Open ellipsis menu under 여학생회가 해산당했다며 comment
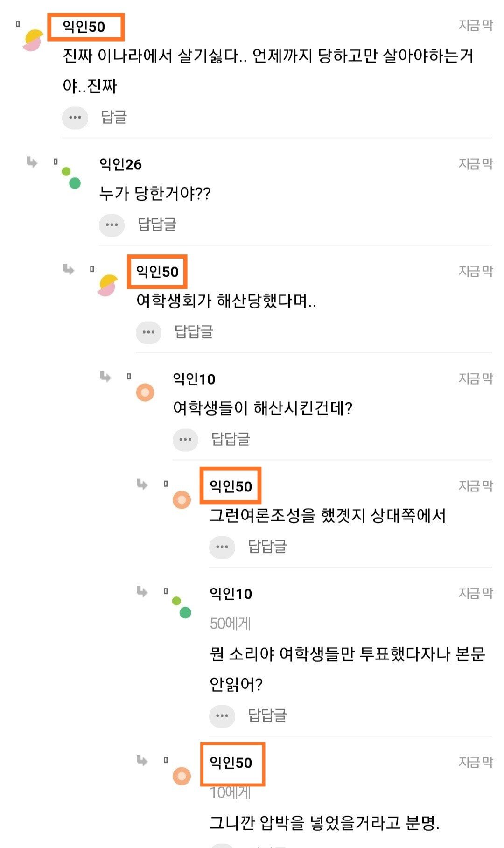The image size is (504, 848). [x=148, y=332]
